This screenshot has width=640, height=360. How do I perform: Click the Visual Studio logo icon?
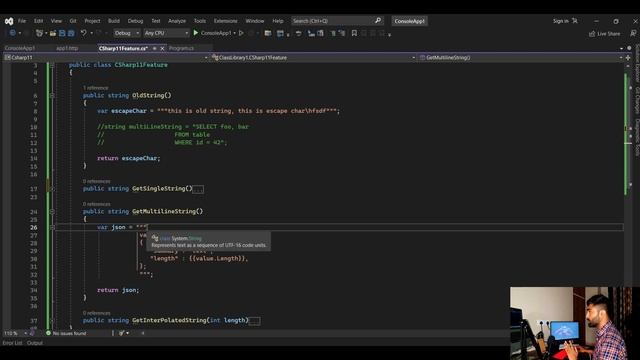pyautogui.click(x=9, y=21)
